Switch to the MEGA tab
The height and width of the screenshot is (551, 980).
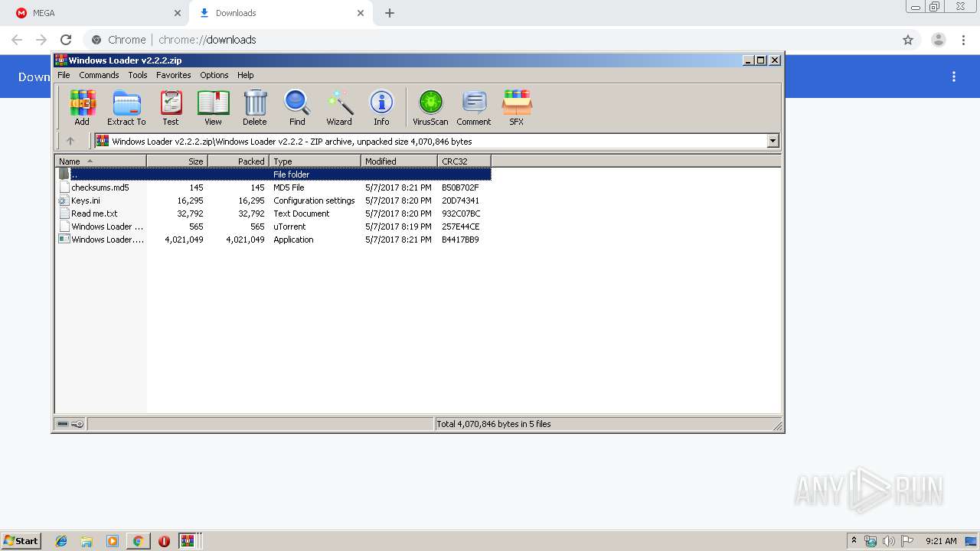(x=93, y=13)
